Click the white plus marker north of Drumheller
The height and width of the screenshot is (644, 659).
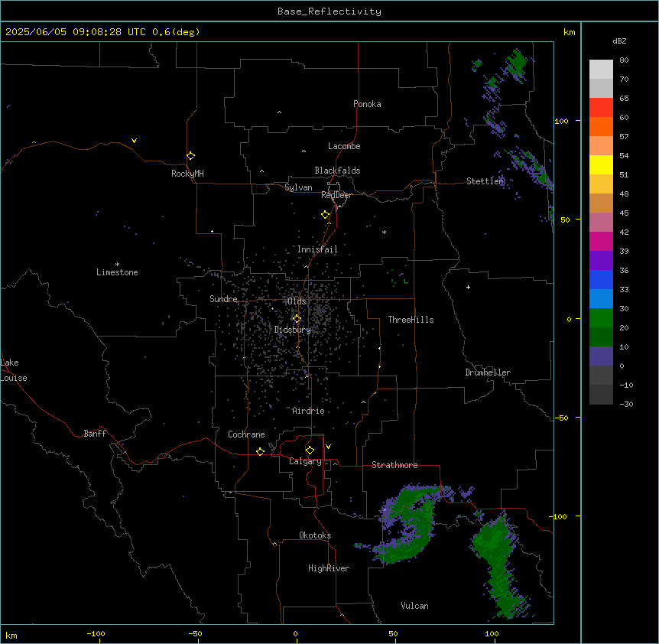468,287
